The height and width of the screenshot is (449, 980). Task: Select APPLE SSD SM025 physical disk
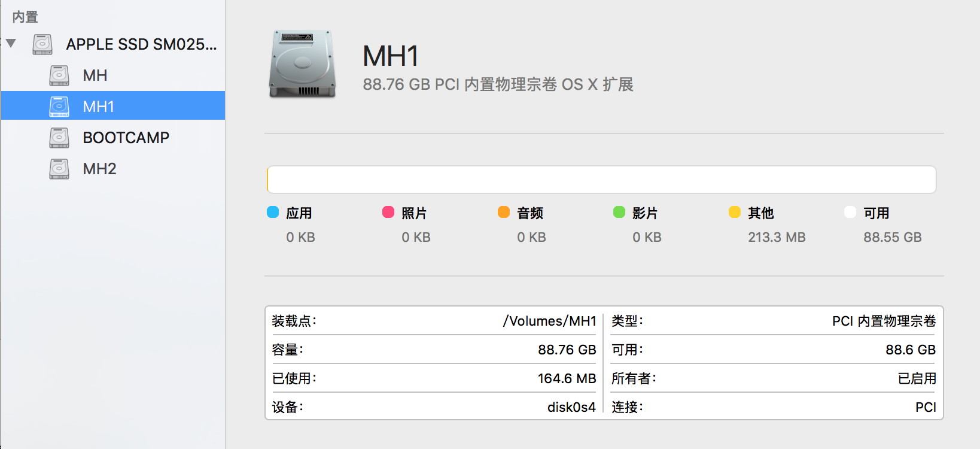(141, 44)
